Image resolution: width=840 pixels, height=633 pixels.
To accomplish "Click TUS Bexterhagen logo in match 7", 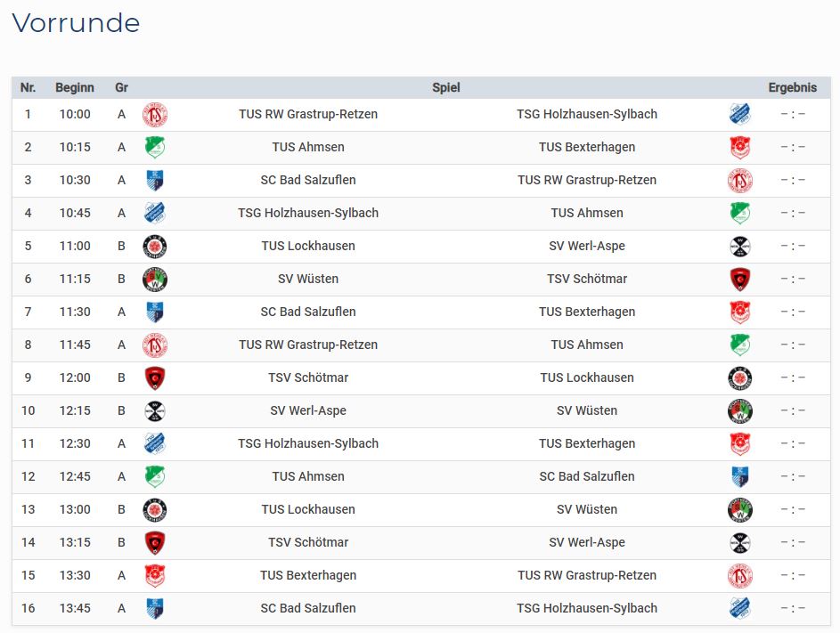I will [739, 312].
